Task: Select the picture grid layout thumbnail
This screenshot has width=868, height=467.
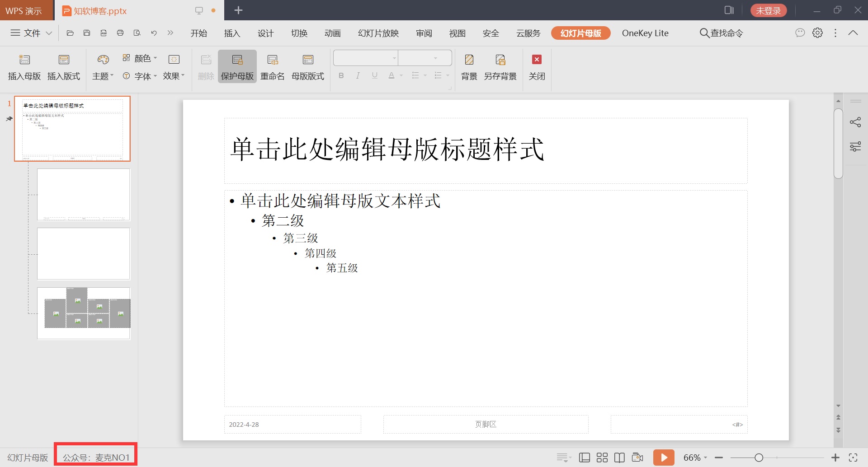Action: [84, 313]
